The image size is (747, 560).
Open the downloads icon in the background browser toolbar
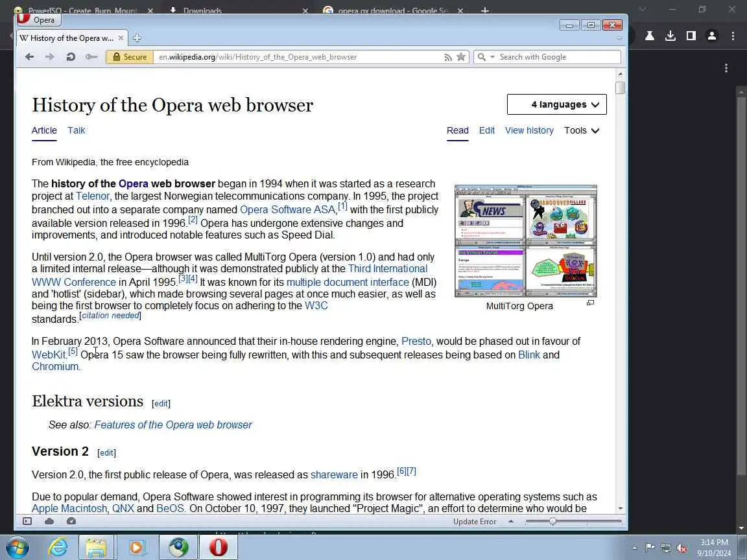[x=670, y=36]
